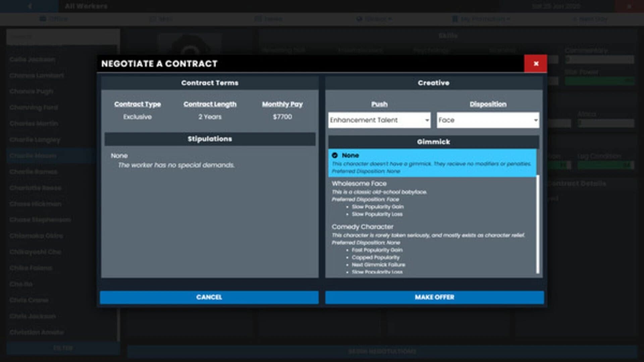The width and height of the screenshot is (644, 362).
Task: Expand the Disposition dropdown set to Face
Action: 487,120
